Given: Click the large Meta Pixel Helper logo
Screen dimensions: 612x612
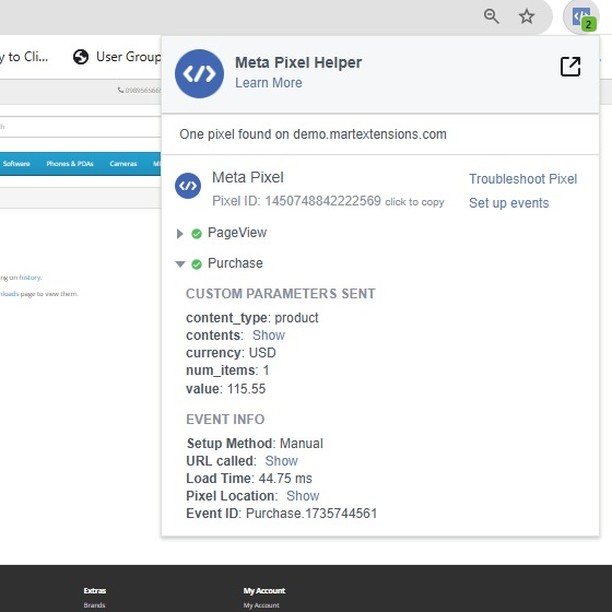Looking at the screenshot, I should (x=199, y=73).
